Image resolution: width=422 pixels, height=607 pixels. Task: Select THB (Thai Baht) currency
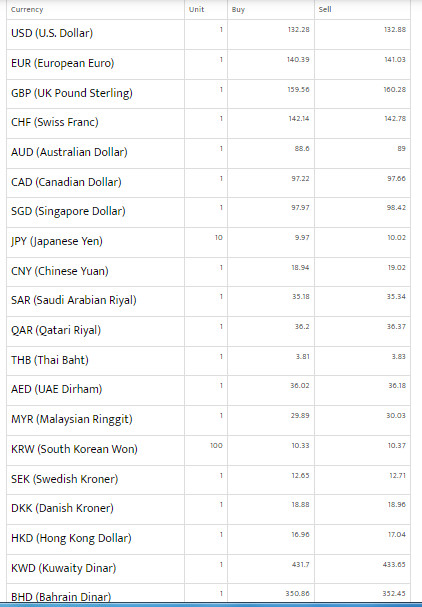click(x=50, y=360)
